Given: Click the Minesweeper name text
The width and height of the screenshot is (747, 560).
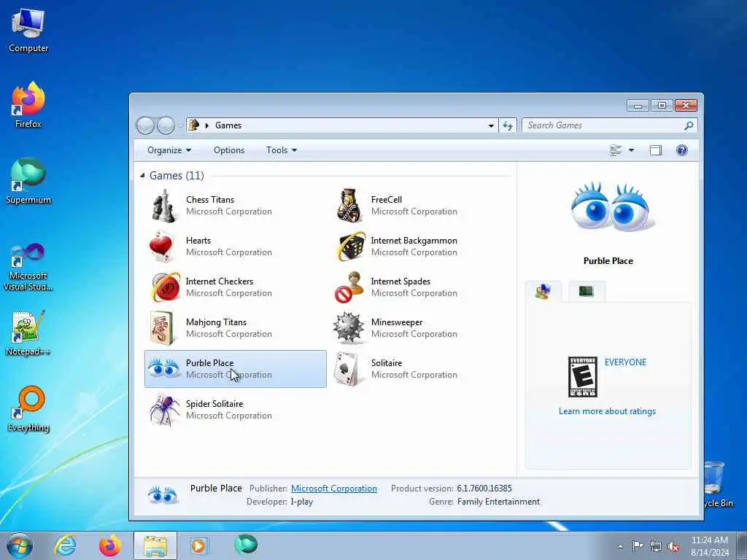Looking at the screenshot, I should tap(397, 322).
